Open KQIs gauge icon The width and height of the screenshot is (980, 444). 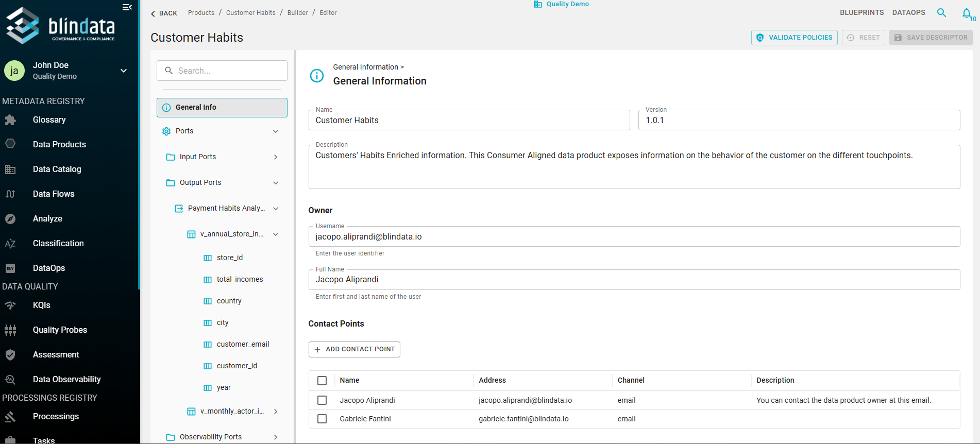coord(10,305)
